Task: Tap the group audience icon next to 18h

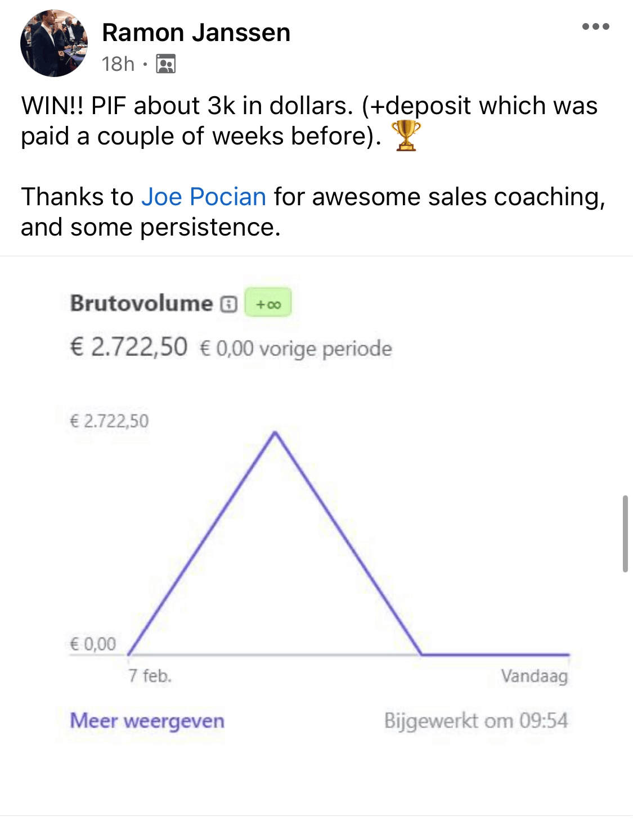Action: [x=165, y=64]
